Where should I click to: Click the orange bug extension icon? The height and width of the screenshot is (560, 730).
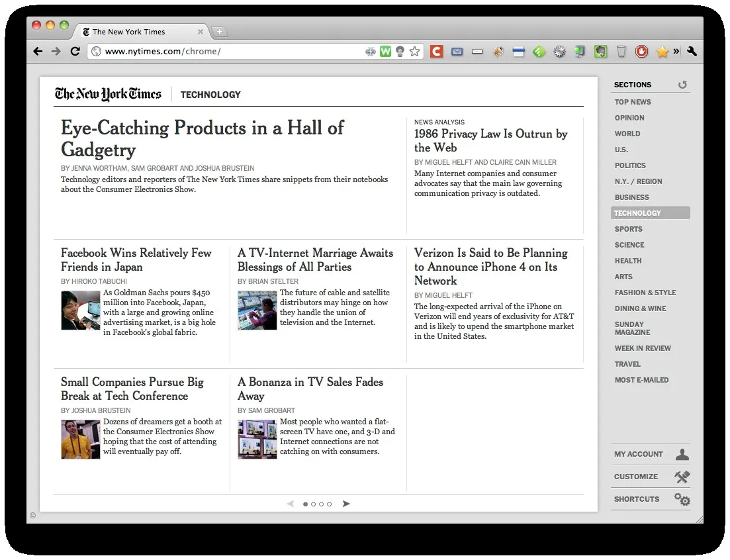pos(498,52)
